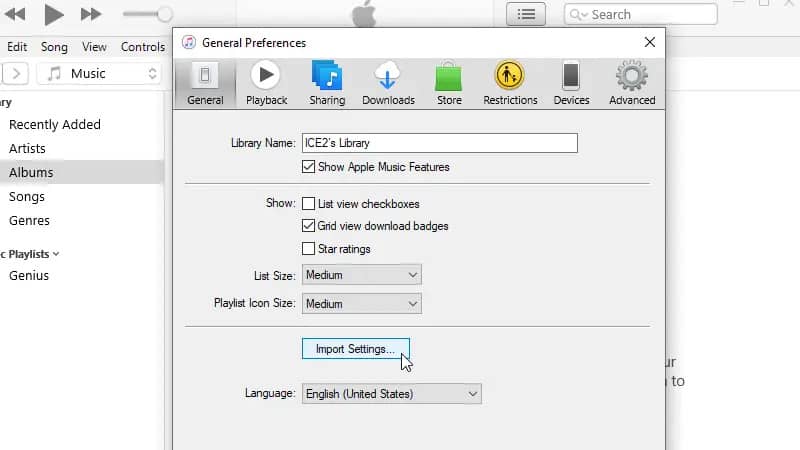Disable Grid view download badges
Image resolution: width=800 pixels, height=450 pixels.
pyautogui.click(x=308, y=226)
